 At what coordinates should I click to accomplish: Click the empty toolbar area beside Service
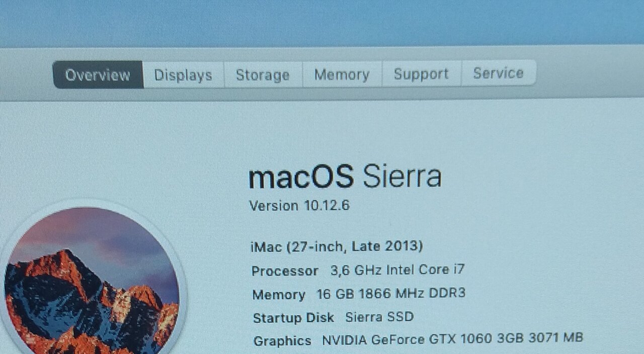click(589, 73)
